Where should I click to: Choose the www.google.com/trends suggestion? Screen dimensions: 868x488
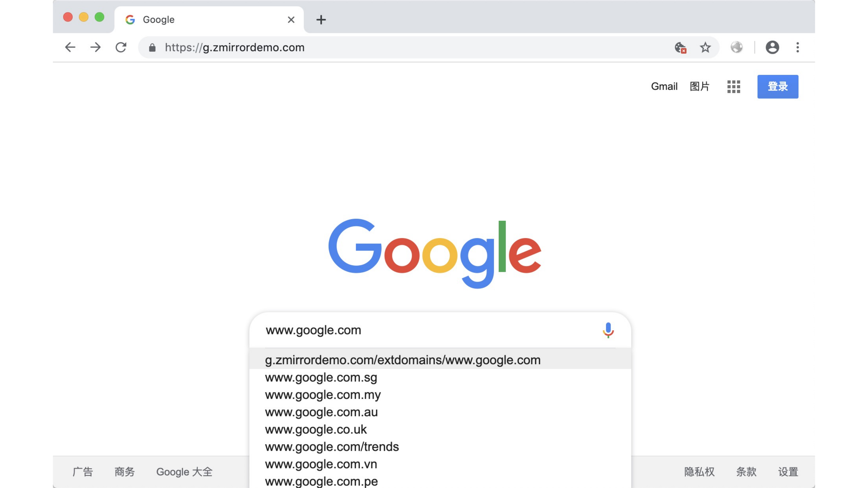pyautogui.click(x=331, y=447)
